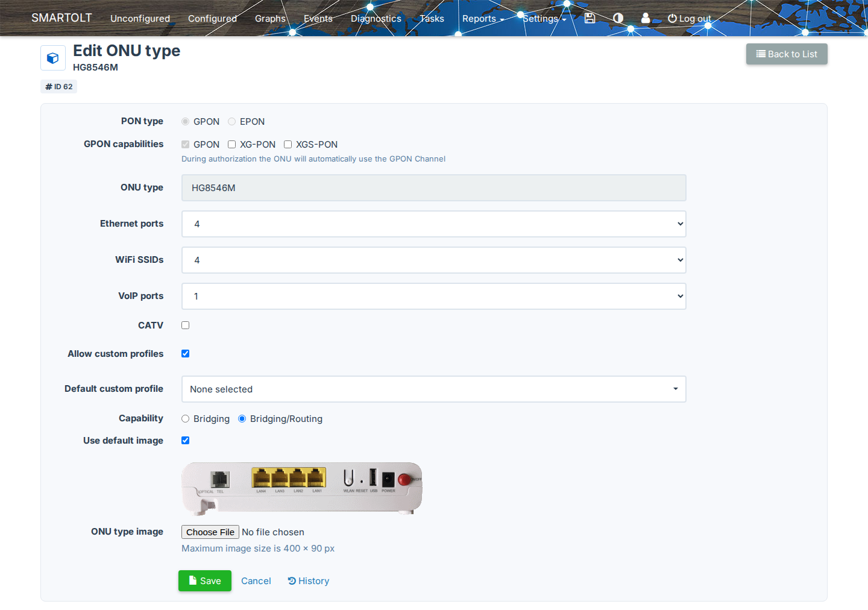Open the Settings dropdown menu
Screen dimensions: 868x610
pyautogui.click(x=544, y=19)
